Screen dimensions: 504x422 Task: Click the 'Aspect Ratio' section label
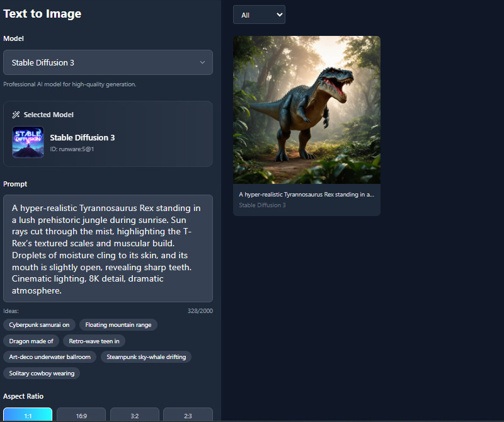(23, 396)
